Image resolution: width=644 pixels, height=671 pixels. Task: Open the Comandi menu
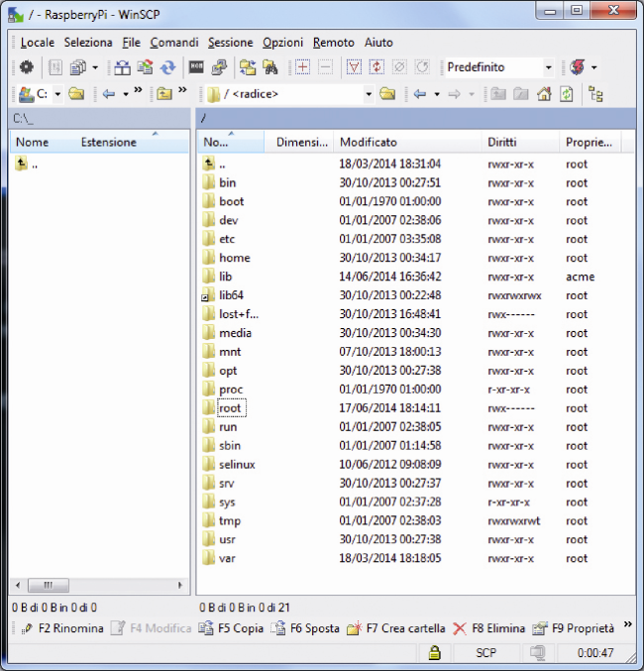pos(174,43)
